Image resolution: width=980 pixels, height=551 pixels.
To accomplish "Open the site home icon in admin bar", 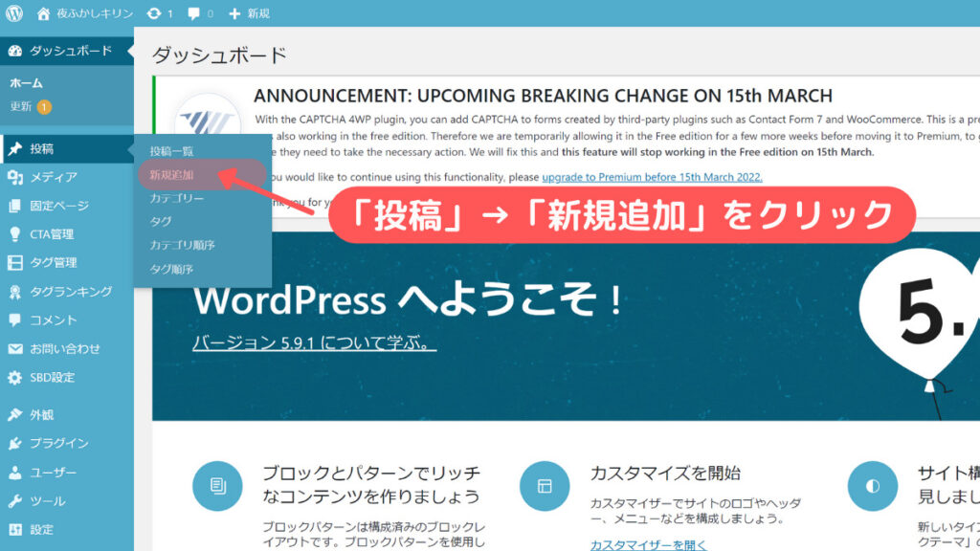I will click(43, 13).
